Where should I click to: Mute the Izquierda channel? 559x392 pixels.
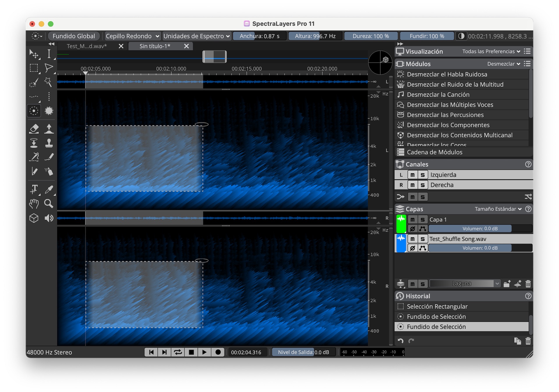pos(412,175)
